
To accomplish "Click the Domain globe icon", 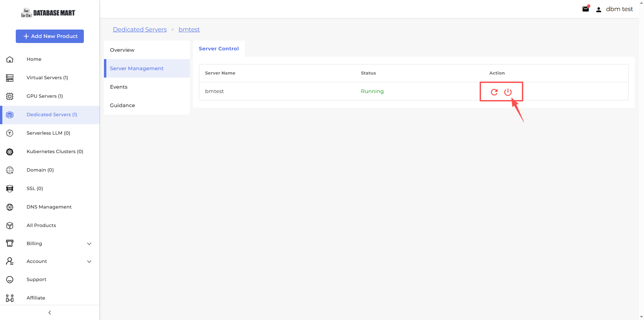I will tap(10, 170).
